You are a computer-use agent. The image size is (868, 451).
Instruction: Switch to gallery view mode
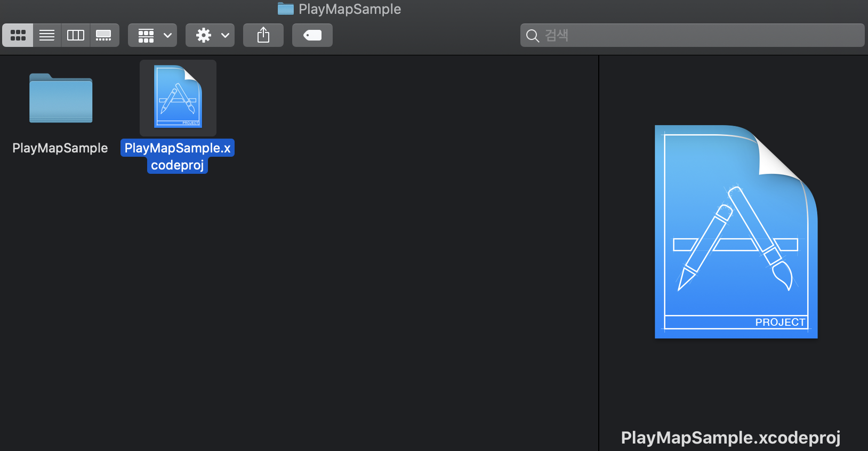click(104, 35)
